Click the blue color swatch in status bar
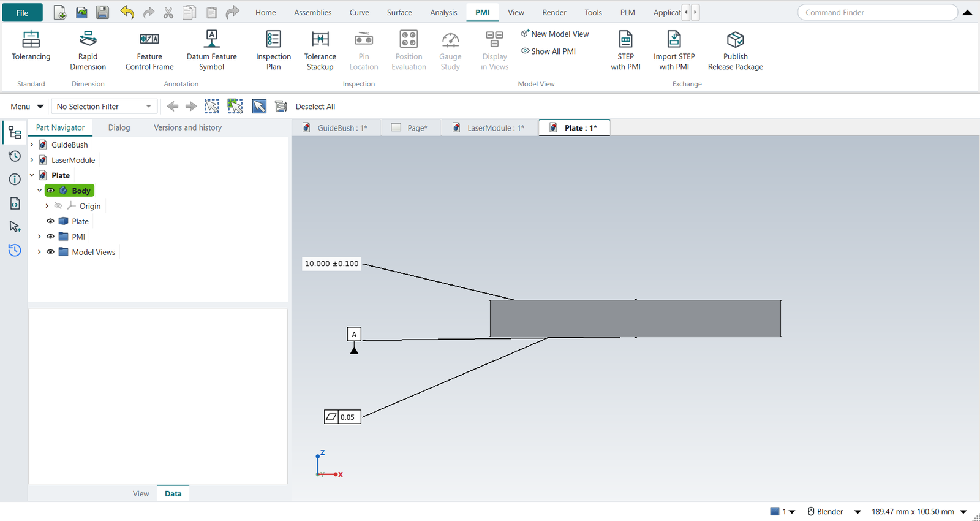 (775, 511)
